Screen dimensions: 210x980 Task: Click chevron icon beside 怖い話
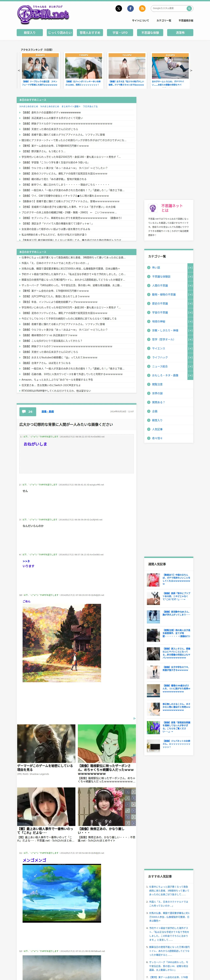click(x=149, y=267)
